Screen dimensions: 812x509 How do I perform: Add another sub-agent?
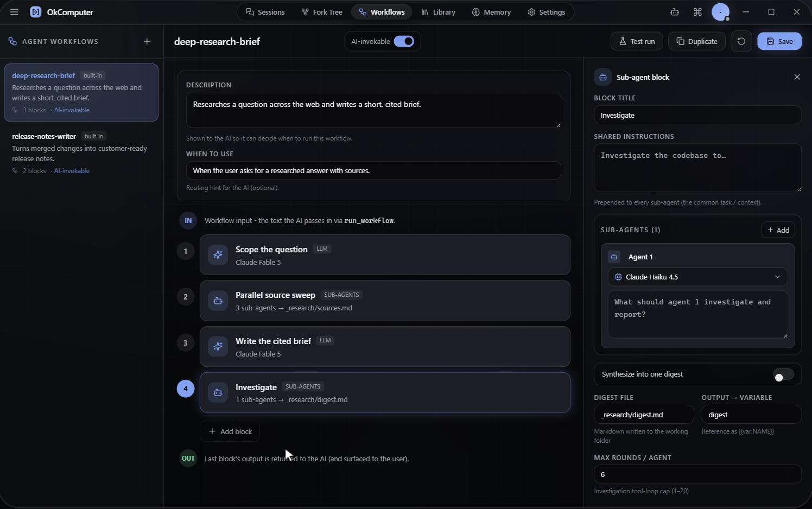tap(778, 230)
